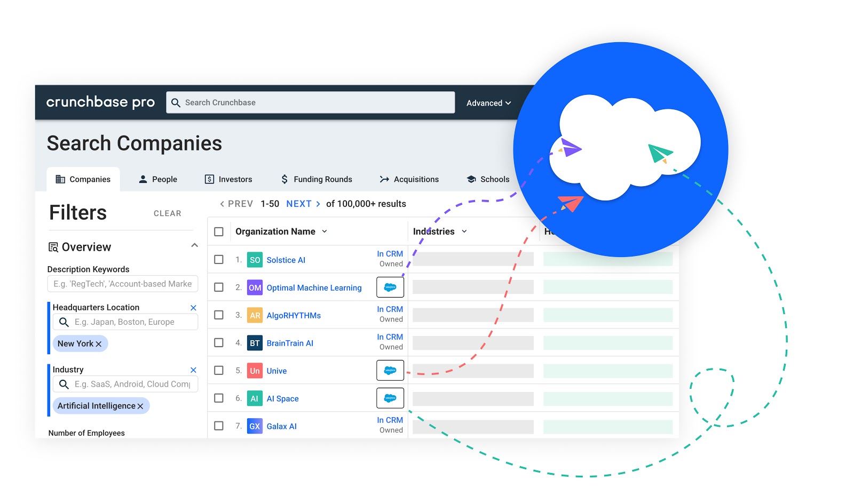854x504 pixels.
Task: Select the Galax AI checkbox
Action: tap(219, 426)
